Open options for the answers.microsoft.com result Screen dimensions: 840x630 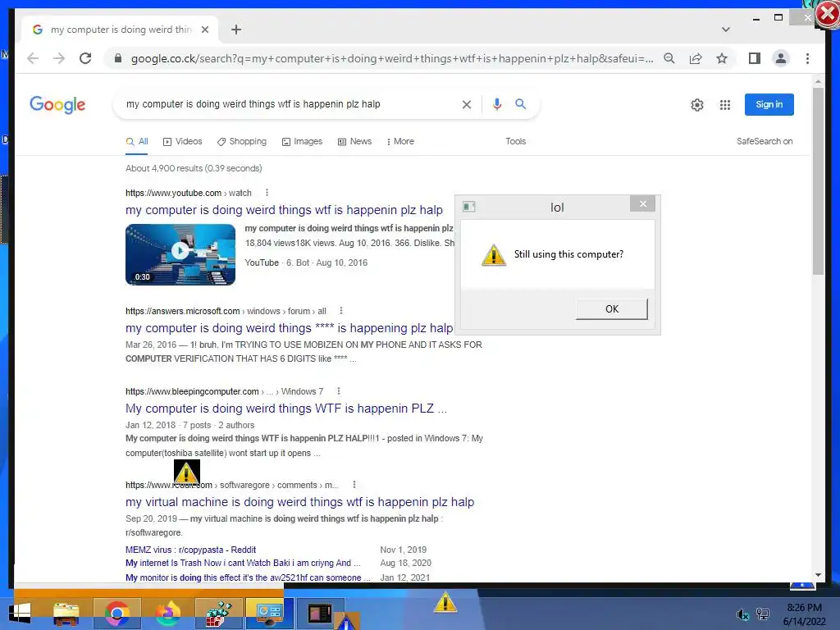point(340,311)
